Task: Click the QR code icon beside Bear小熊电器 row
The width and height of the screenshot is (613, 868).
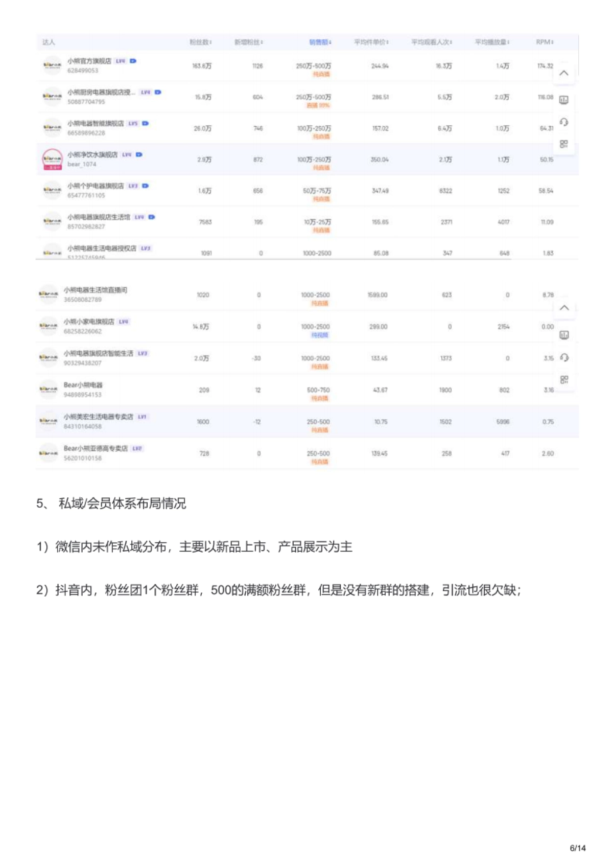Action: pos(564,380)
